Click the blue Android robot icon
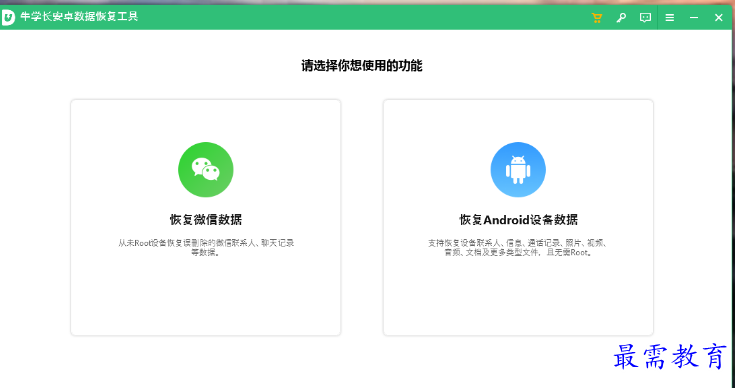The width and height of the screenshot is (735, 388). [x=518, y=170]
